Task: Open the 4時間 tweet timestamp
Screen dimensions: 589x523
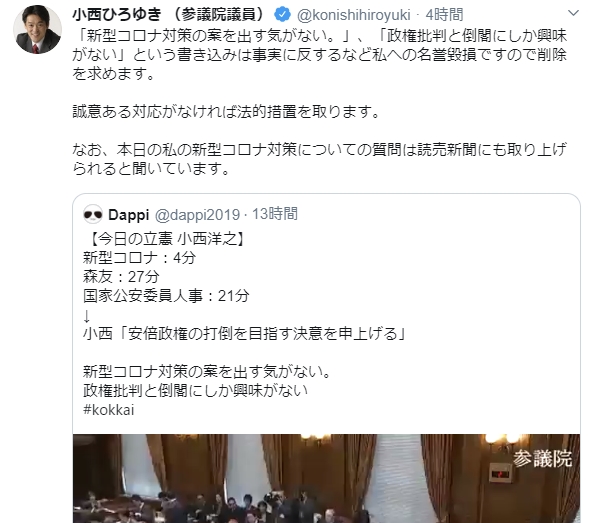Action: click(x=444, y=15)
